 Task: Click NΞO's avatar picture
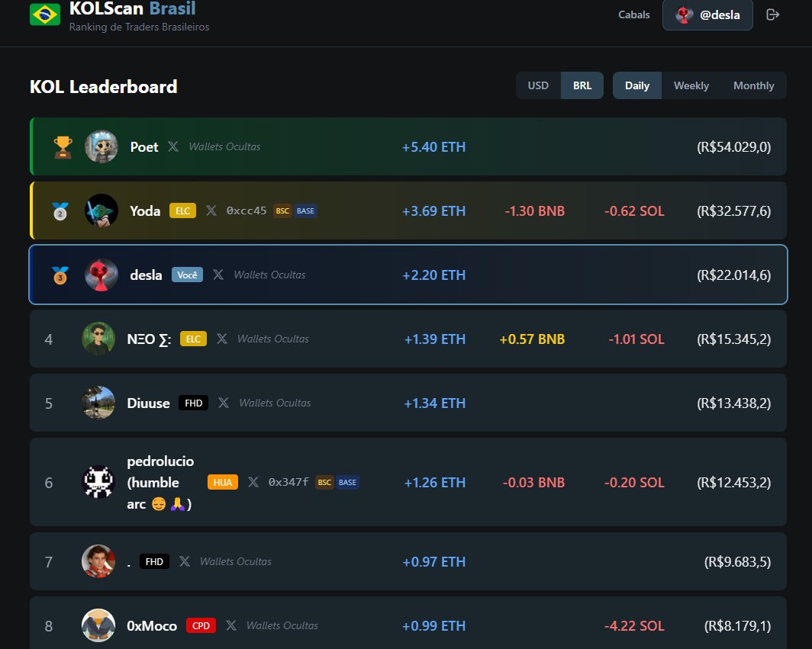pyautogui.click(x=98, y=339)
